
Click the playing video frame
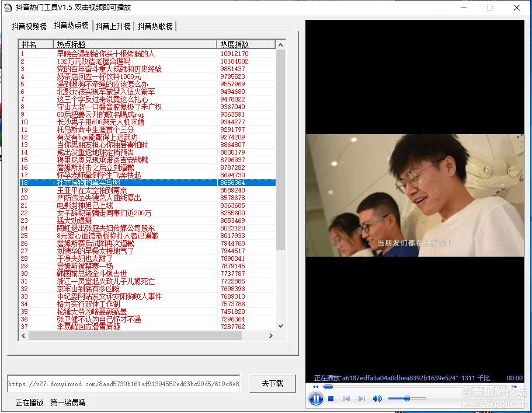[415, 195]
